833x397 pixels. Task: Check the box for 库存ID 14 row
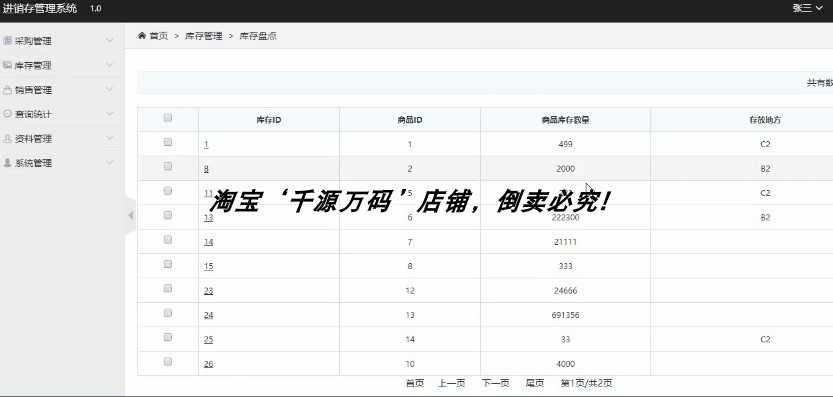[168, 240]
